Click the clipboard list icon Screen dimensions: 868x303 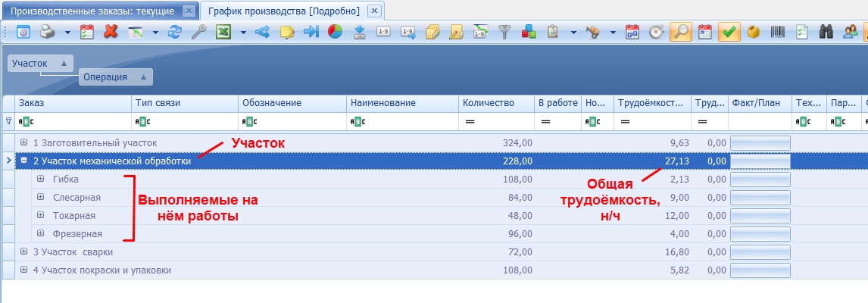(552, 32)
